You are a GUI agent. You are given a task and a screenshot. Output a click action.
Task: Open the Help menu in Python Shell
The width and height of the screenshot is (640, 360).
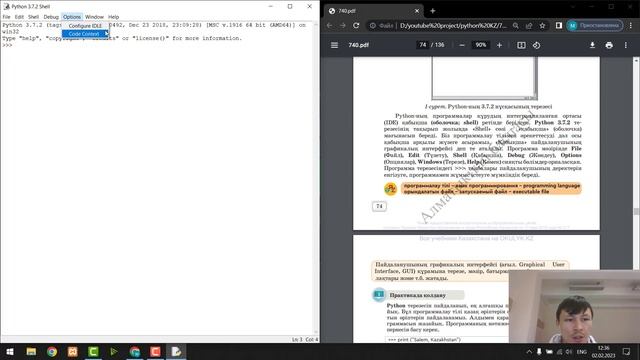point(113,17)
